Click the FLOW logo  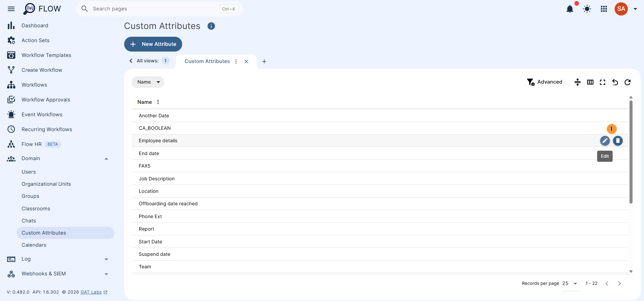point(42,9)
